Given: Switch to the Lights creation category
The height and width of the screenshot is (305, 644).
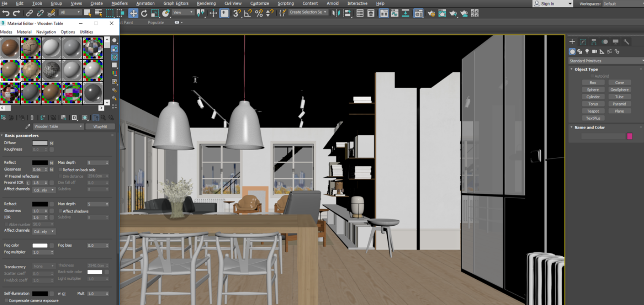Looking at the screenshot, I should (x=587, y=51).
